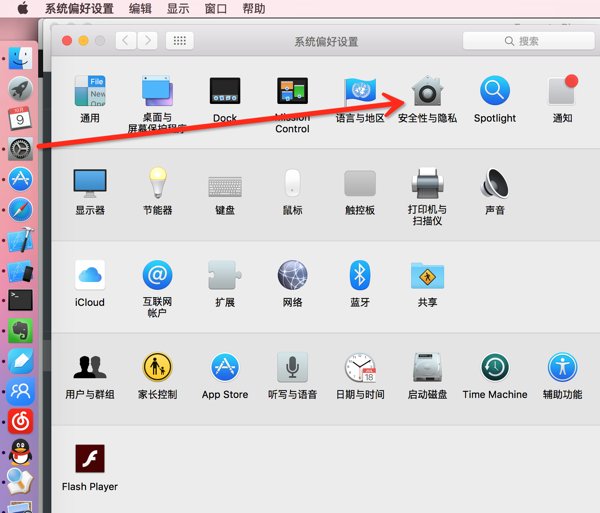
Task: Open the 鼠标 (Mouse) preference pane
Action: tap(292, 183)
